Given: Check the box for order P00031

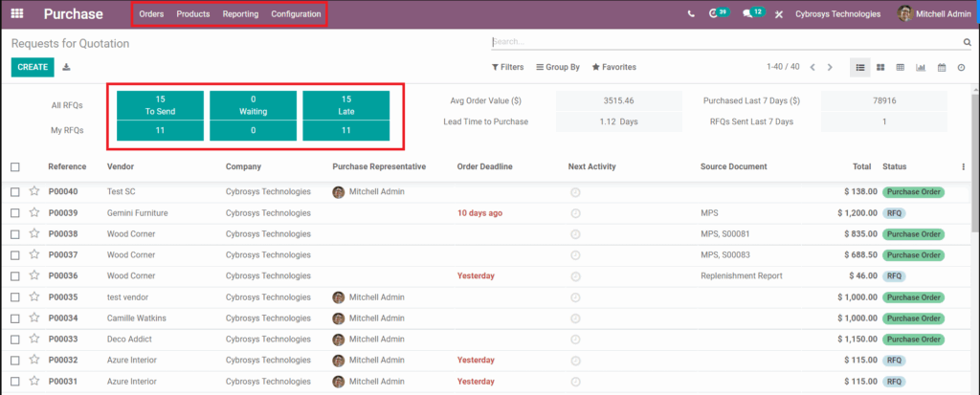Looking at the screenshot, I should [15, 382].
